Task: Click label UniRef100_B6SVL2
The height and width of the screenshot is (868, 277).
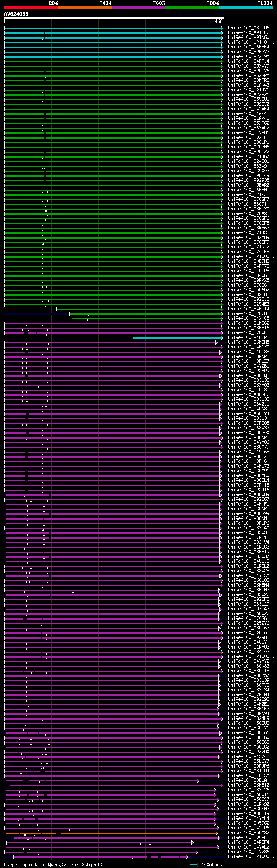Action: pyautogui.click(x=248, y=128)
